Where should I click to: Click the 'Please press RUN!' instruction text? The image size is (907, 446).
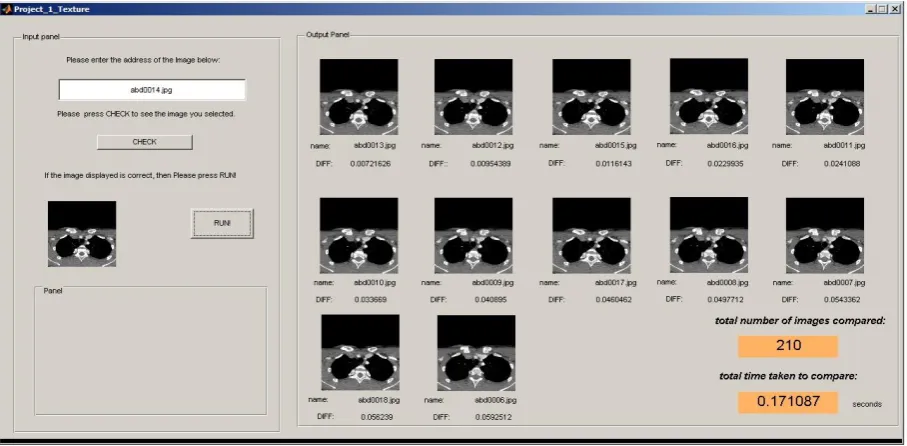click(x=141, y=175)
